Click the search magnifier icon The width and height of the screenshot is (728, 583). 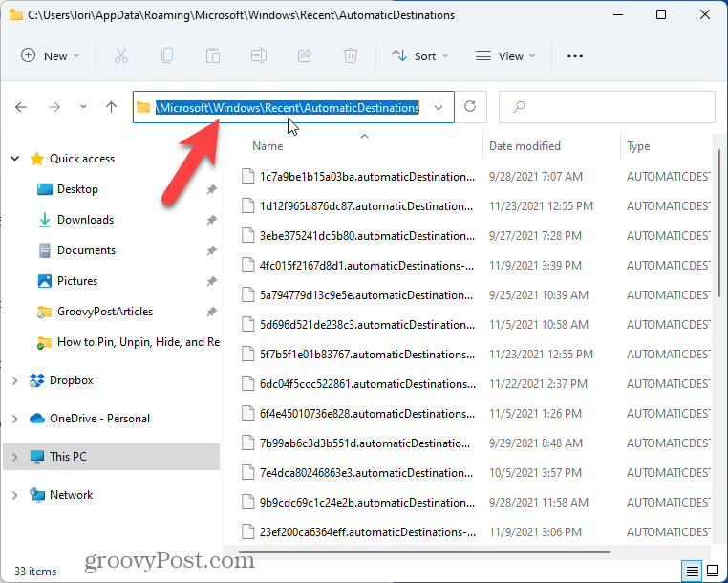(x=519, y=107)
